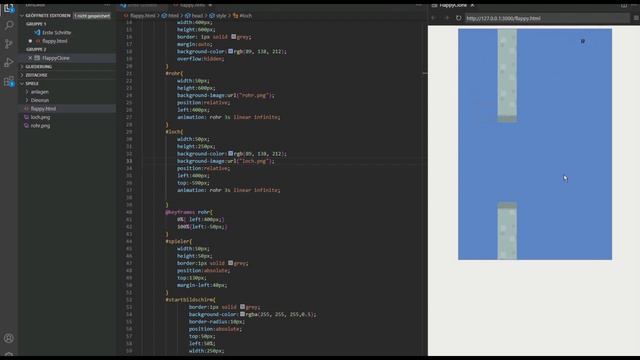Open rgb color swatch on line 32

point(230,153)
